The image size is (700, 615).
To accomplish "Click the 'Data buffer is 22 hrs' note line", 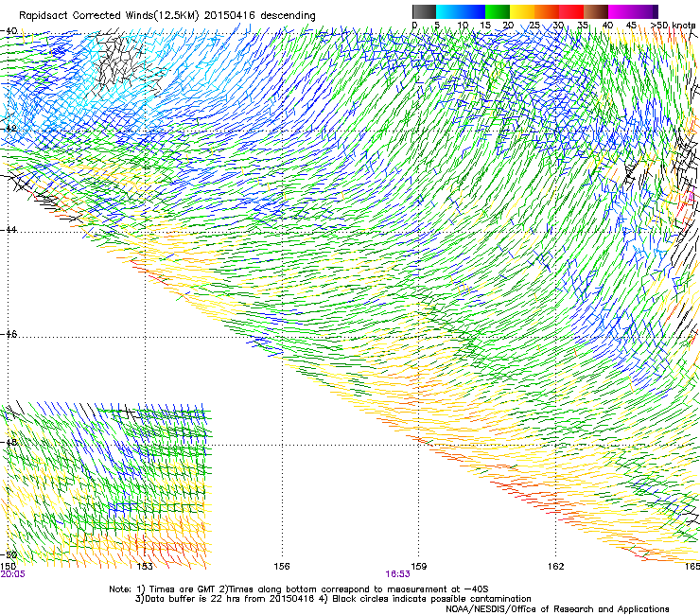I will coord(333,599).
